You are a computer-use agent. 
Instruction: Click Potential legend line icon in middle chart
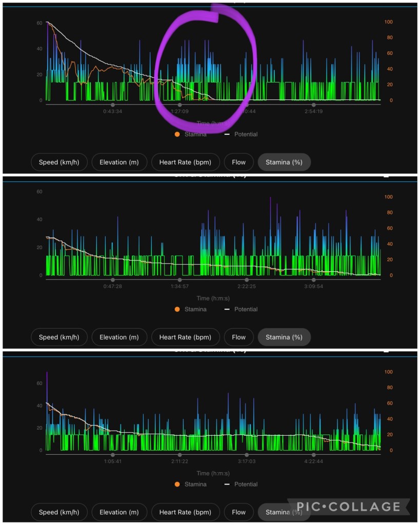pyautogui.click(x=227, y=309)
